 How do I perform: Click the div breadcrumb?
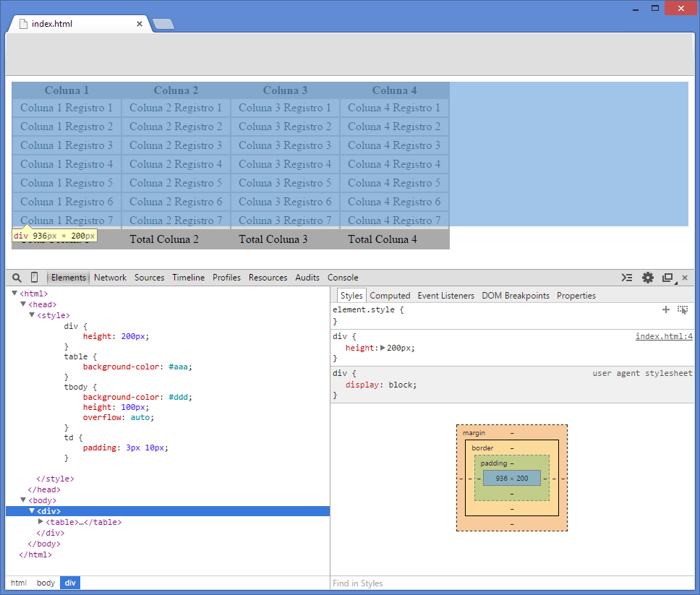pyautogui.click(x=70, y=583)
